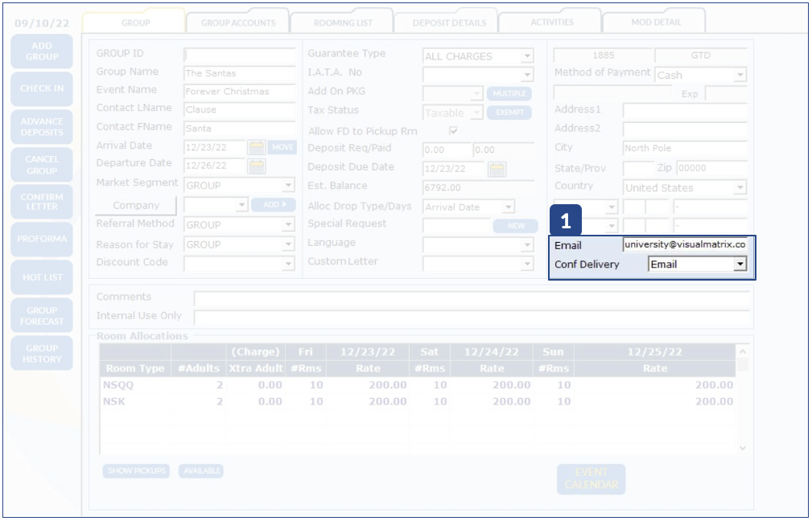Click the Hot List sidebar button
812x521 pixels.
coord(42,277)
